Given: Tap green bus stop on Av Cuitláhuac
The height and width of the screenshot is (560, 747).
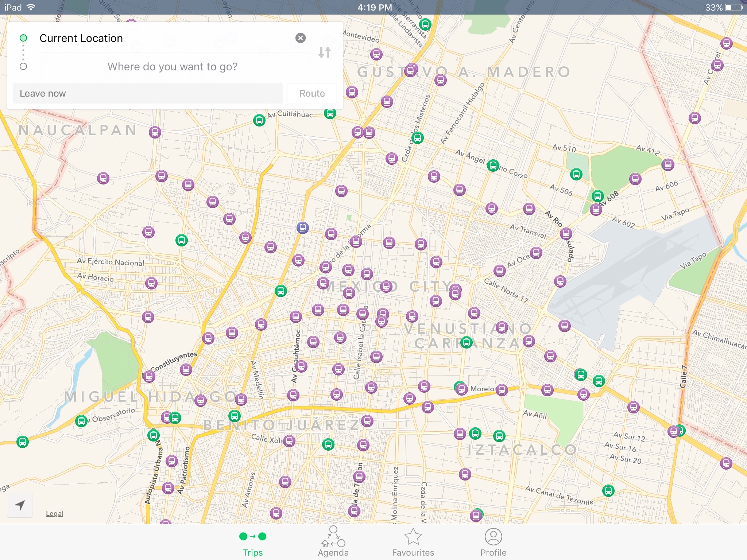Looking at the screenshot, I should (x=259, y=120).
